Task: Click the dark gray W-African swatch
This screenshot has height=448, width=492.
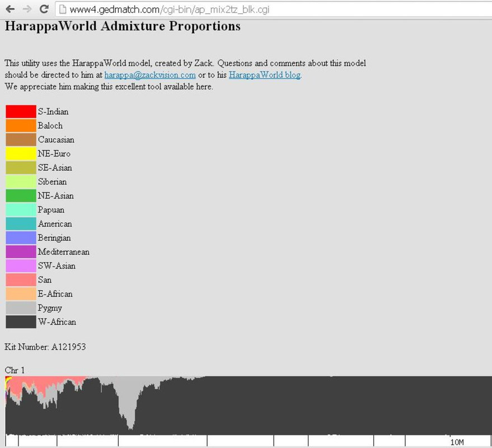Action: pyautogui.click(x=21, y=322)
